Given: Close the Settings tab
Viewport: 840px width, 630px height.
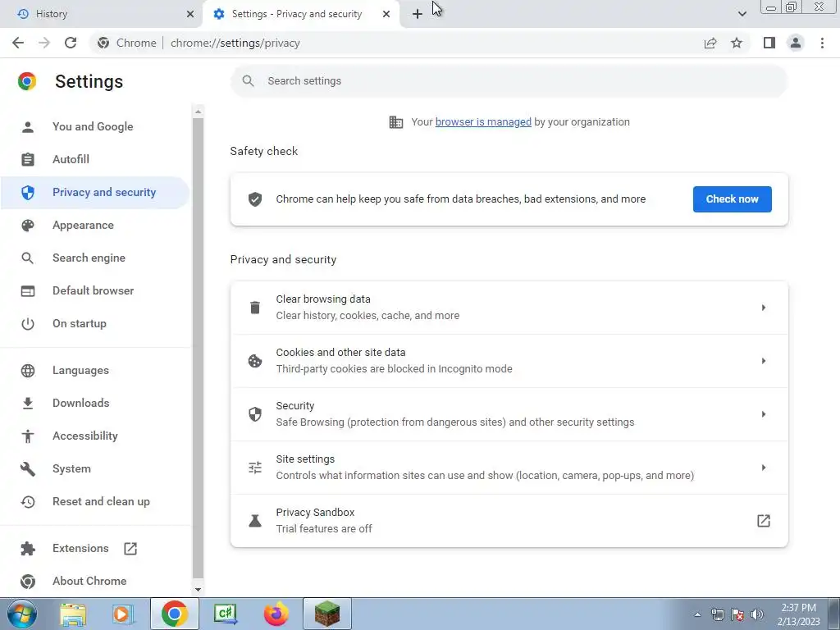Looking at the screenshot, I should 386,15.
